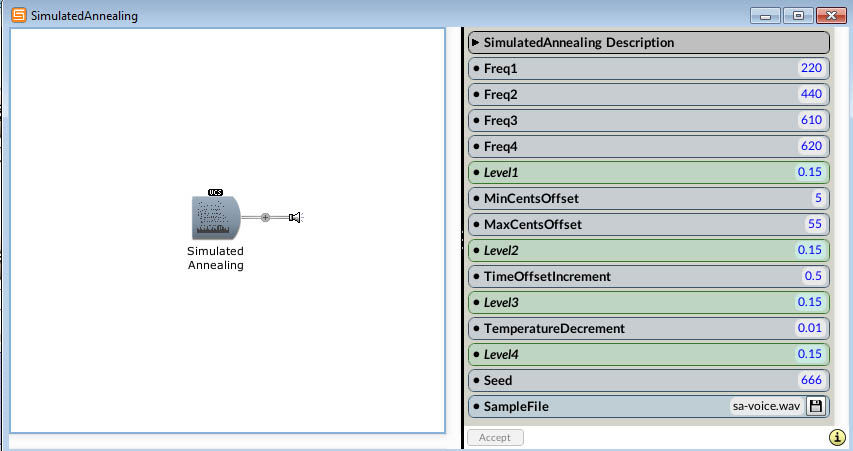This screenshot has height=451, width=853.
Task: Select the Level3 parameter label
Action: click(x=501, y=302)
